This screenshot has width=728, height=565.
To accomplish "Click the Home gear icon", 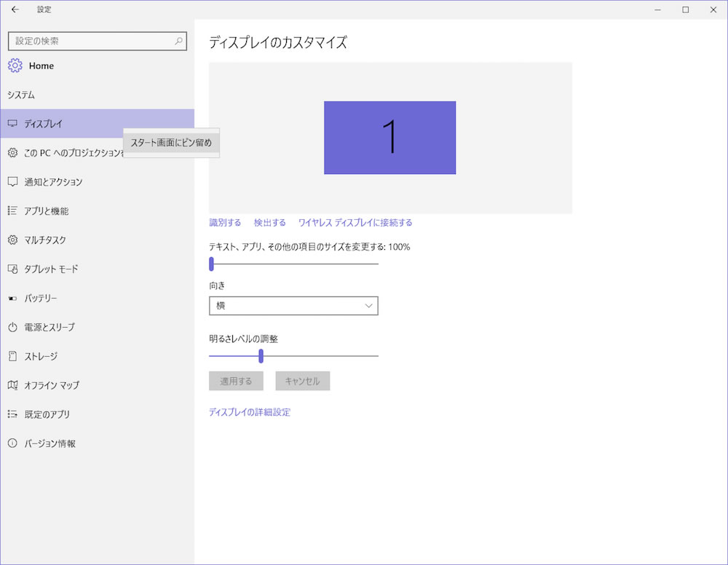I will [15, 66].
